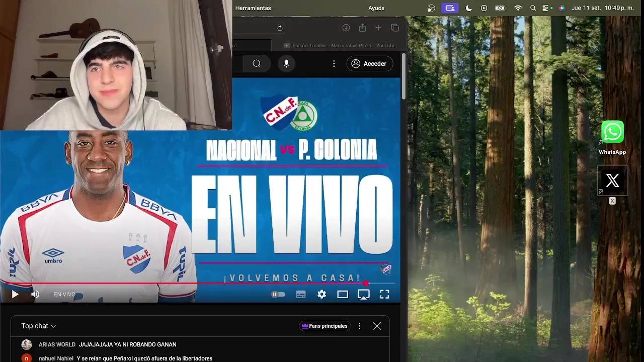
Task: Close the live chat panel
Action: pos(377,326)
